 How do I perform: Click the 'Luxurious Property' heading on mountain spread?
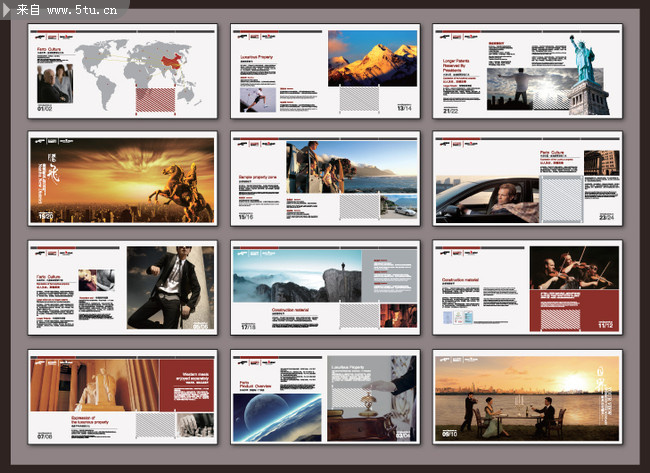point(258,57)
